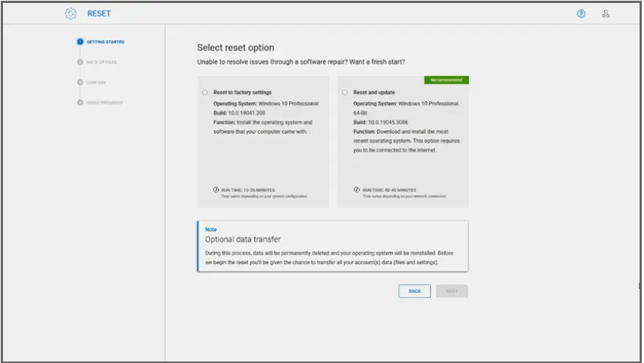Click the Back Up Files step circle

(x=80, y=62)
